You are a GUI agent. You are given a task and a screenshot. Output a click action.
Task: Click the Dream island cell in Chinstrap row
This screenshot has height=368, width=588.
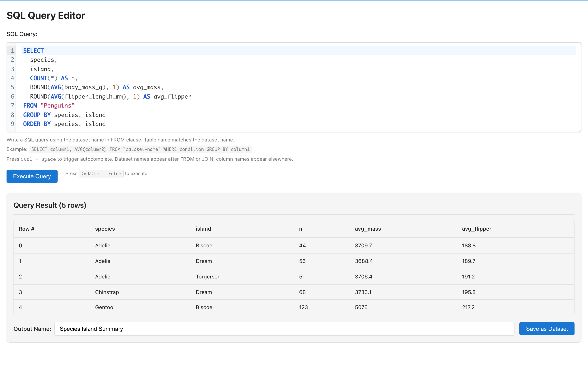(x=204, y=292)
